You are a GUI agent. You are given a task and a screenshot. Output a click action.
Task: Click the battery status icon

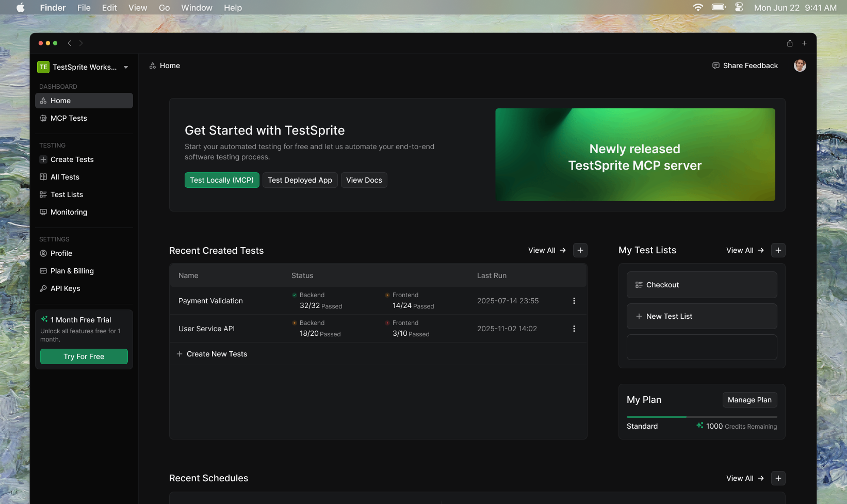click(x=719, y=7)
